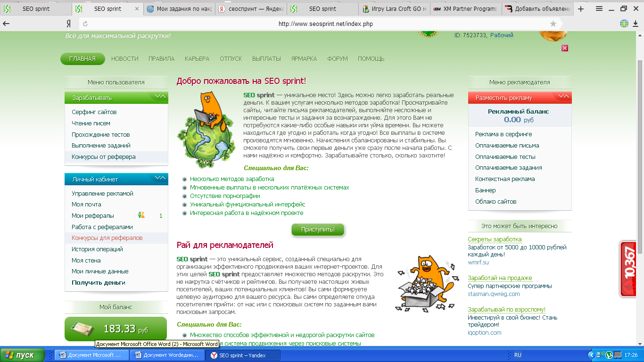Reload the page with the refresh icon
Screen dimensions: 644x362
point(85,24)
